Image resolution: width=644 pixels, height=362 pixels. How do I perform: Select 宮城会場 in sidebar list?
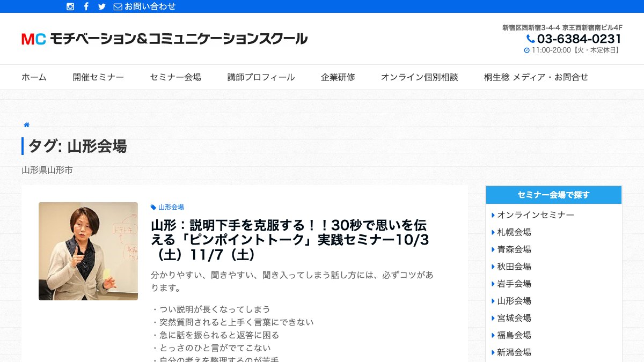coord(514,318)
